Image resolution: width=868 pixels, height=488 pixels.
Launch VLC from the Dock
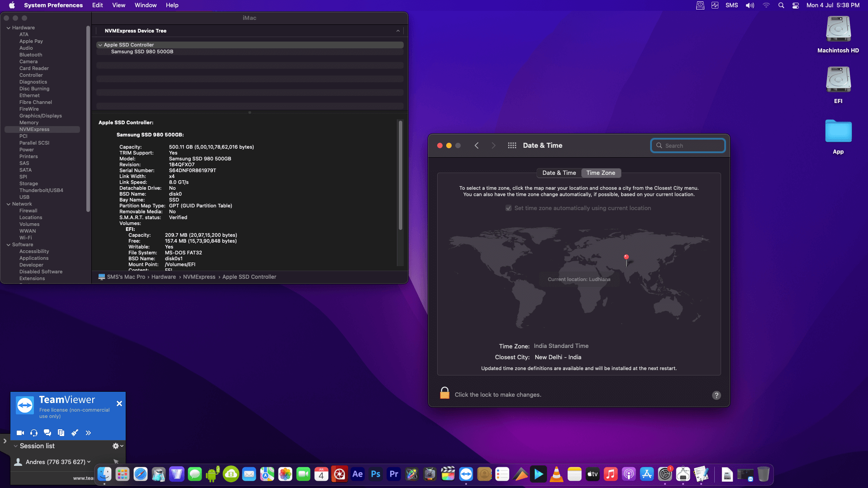pos(557,474)
